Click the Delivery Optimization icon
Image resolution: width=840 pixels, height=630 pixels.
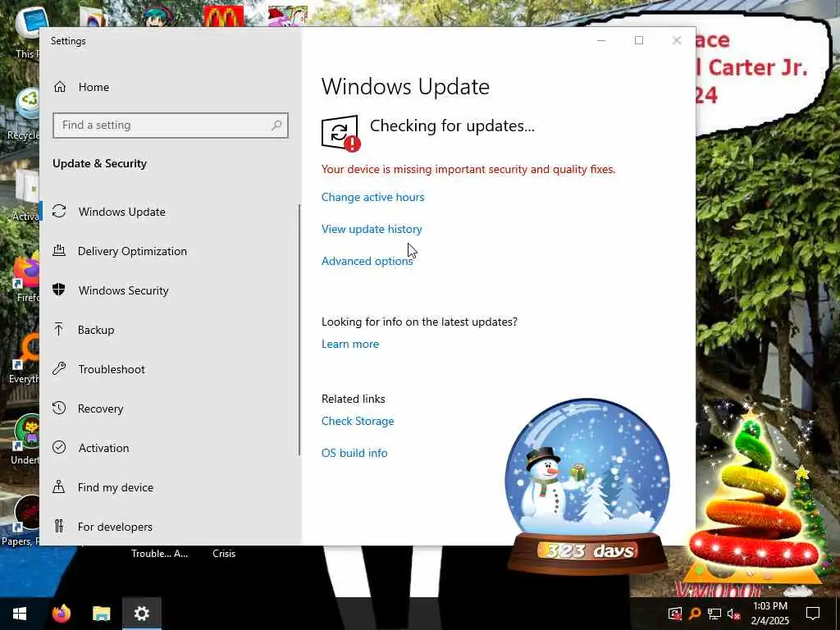[59, 250]
